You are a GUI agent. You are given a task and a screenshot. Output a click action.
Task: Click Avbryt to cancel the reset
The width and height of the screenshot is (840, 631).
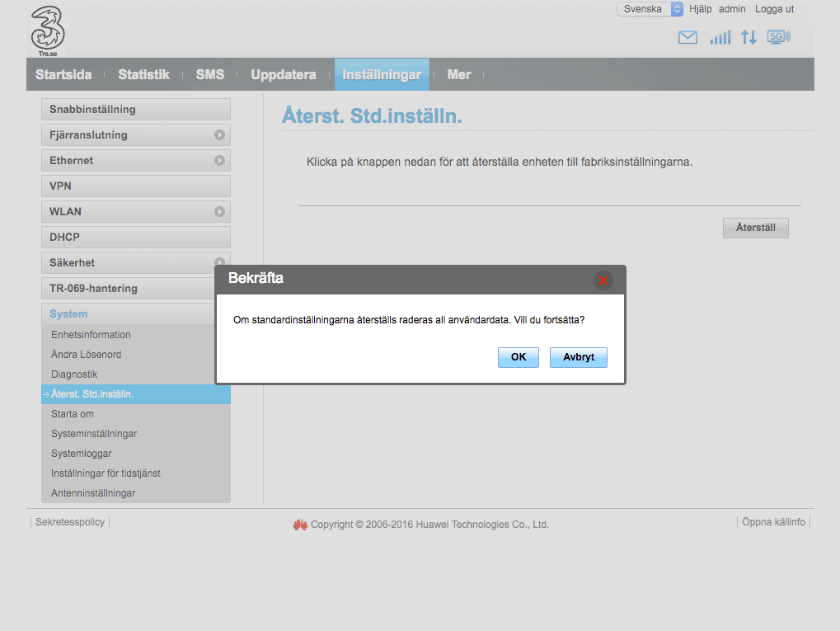coord(578,357)
